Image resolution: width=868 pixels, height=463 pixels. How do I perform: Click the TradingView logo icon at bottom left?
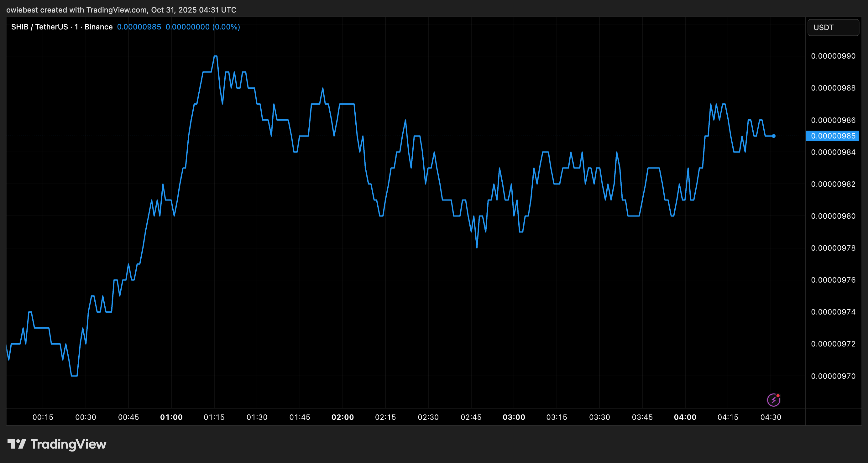point(17,444)
